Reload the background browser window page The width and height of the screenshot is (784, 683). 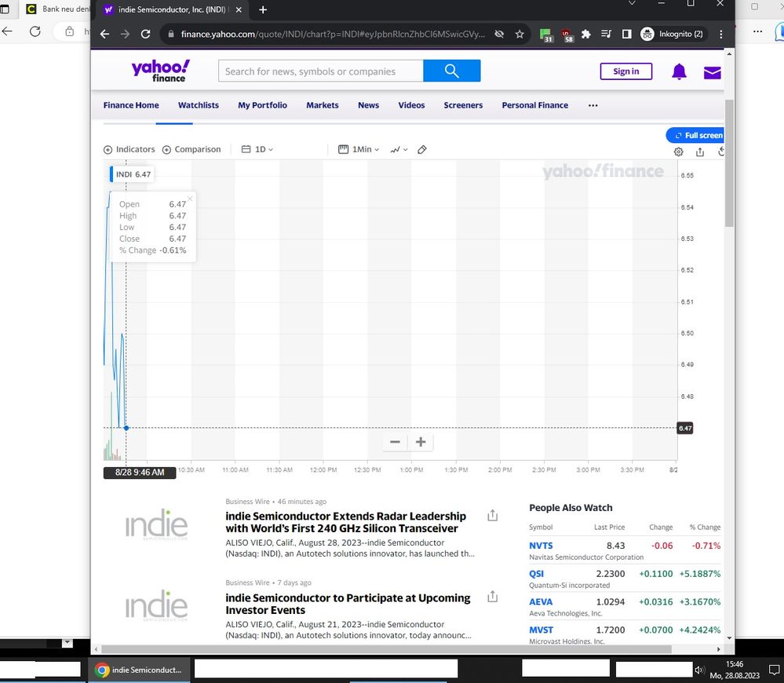[35, 31]
